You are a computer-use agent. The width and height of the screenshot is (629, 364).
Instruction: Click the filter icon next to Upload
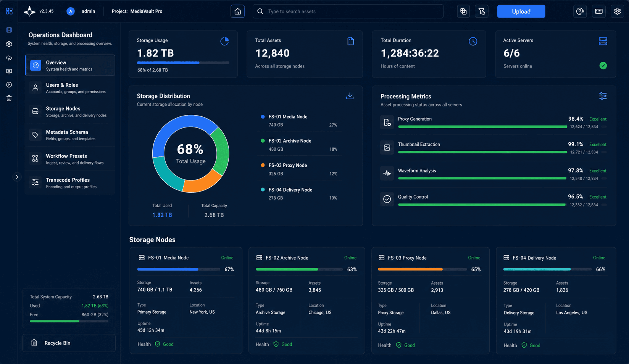pyautogui.click(x=482, y=11)
